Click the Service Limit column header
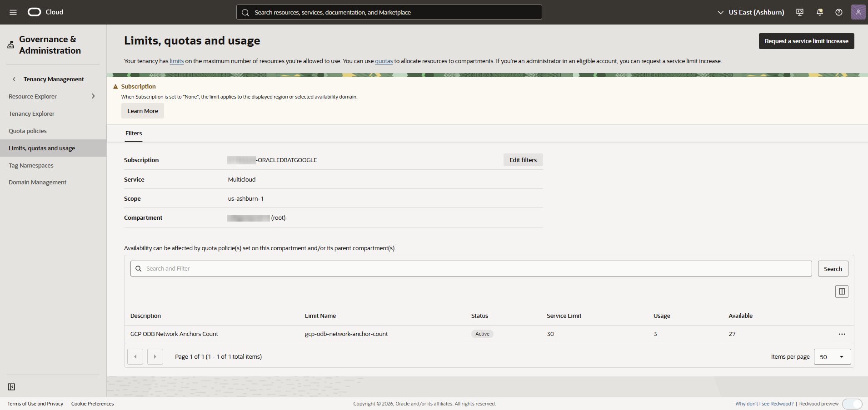Viewport: 868px width, 410px height. tap(564, 316)
